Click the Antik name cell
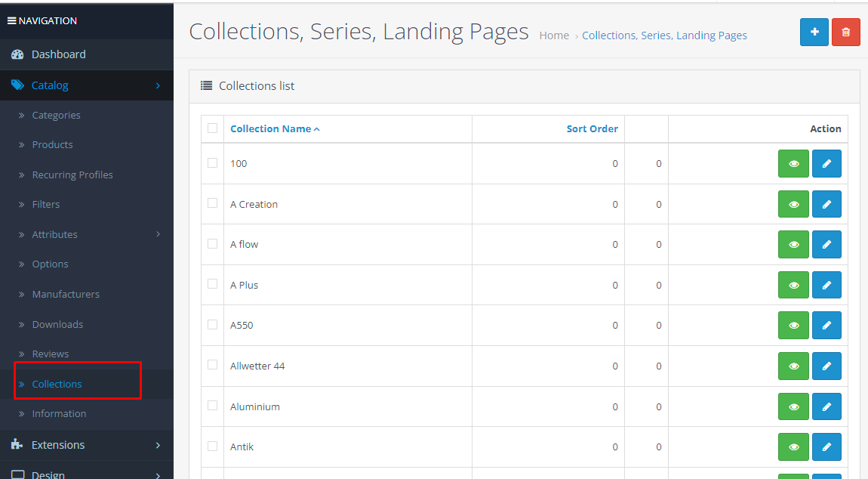 coord(348,447)
